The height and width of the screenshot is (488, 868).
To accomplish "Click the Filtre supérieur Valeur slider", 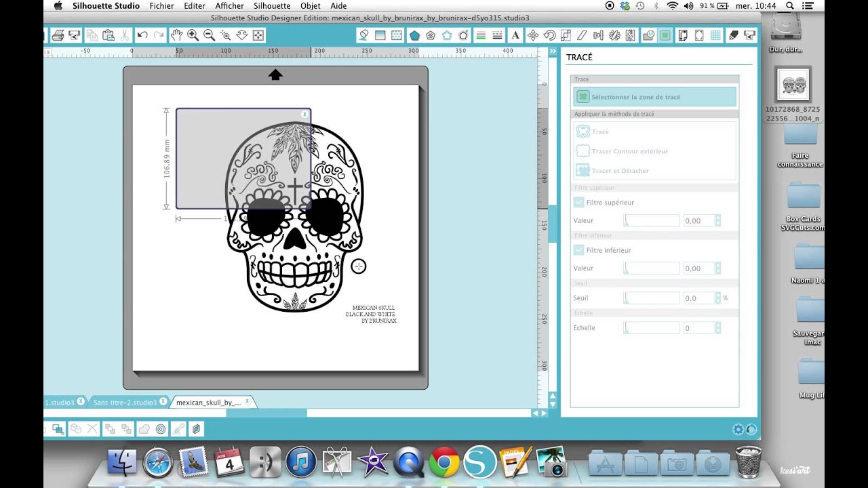I will [652, 220].
